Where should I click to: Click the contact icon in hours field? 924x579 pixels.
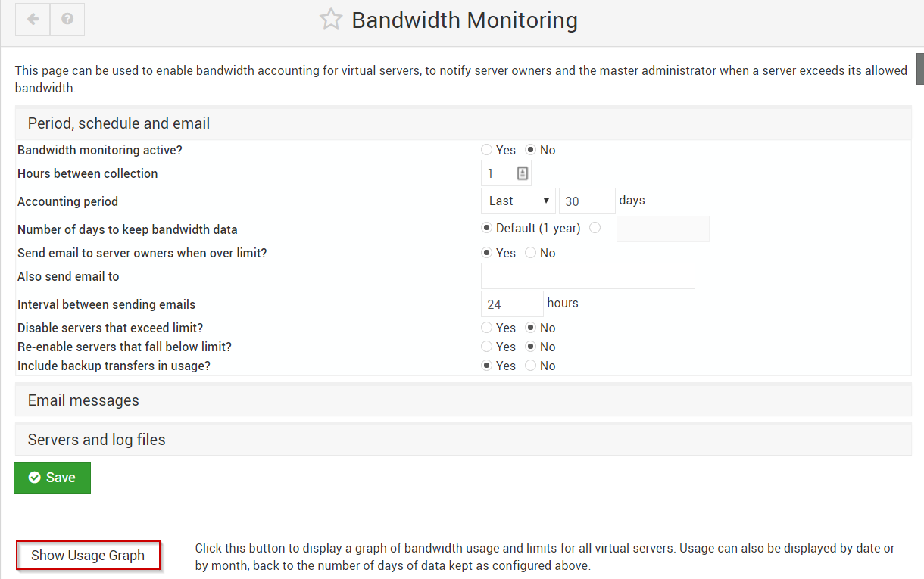tap(523, 173)
